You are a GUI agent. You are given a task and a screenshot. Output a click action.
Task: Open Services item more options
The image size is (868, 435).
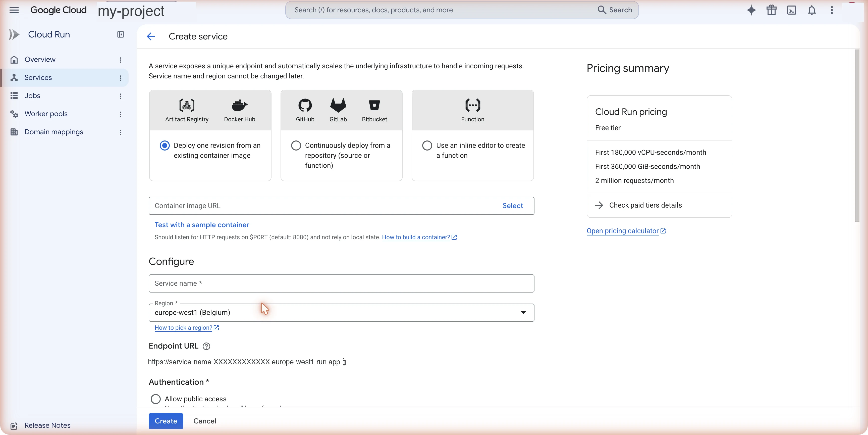(120, 78)
